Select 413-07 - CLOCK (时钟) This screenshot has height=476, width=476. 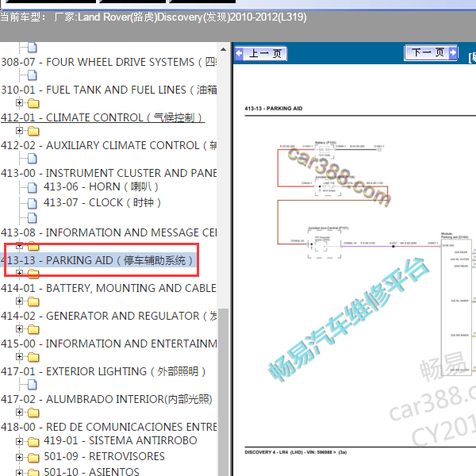[102, 202]
